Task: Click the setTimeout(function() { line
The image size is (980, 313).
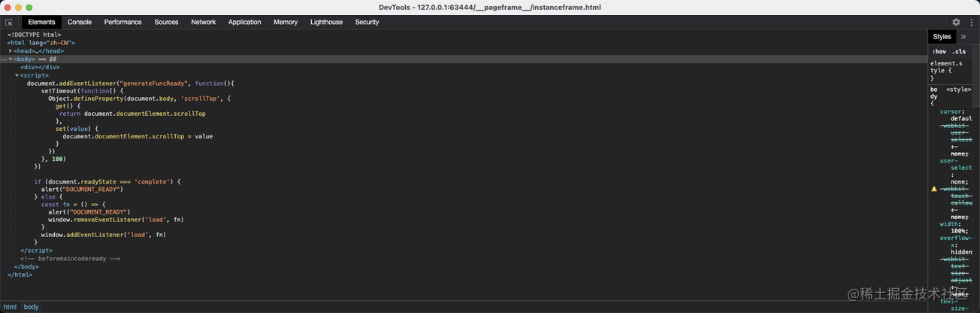Action: (x=83, y=91)
